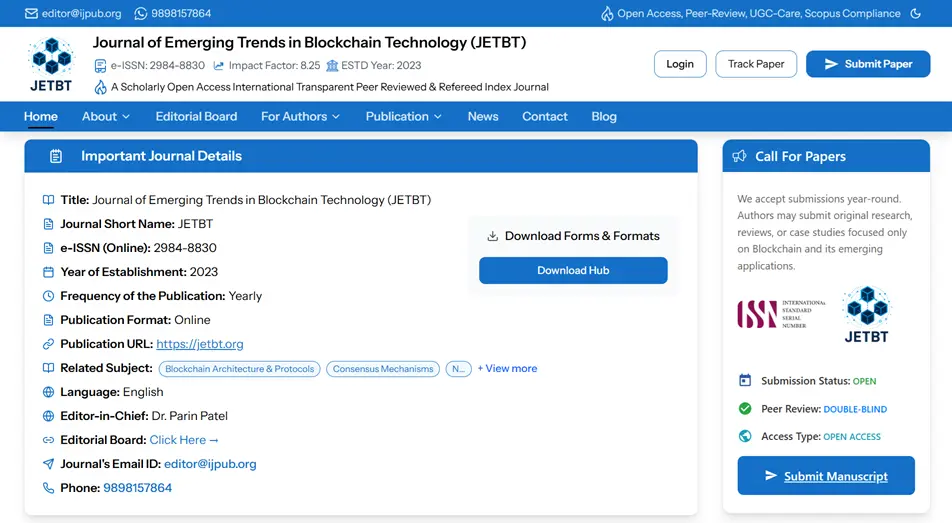Click the green check icon beside Peer Review

coord(745,408)
